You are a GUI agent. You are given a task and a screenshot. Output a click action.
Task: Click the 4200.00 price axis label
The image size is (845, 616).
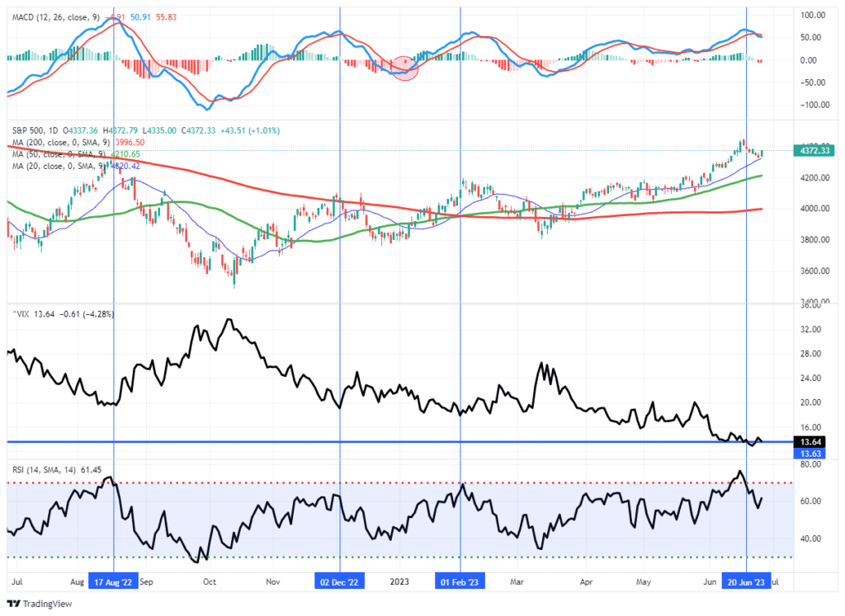pyautogui.click(x=814, y=177)
